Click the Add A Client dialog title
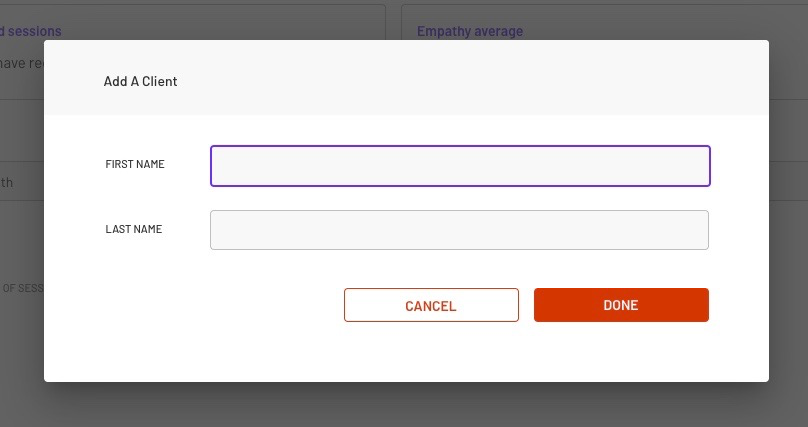Image resolution: width=808 pixels, height=427 pixels. pyautogui.click(x=140, y=81)
